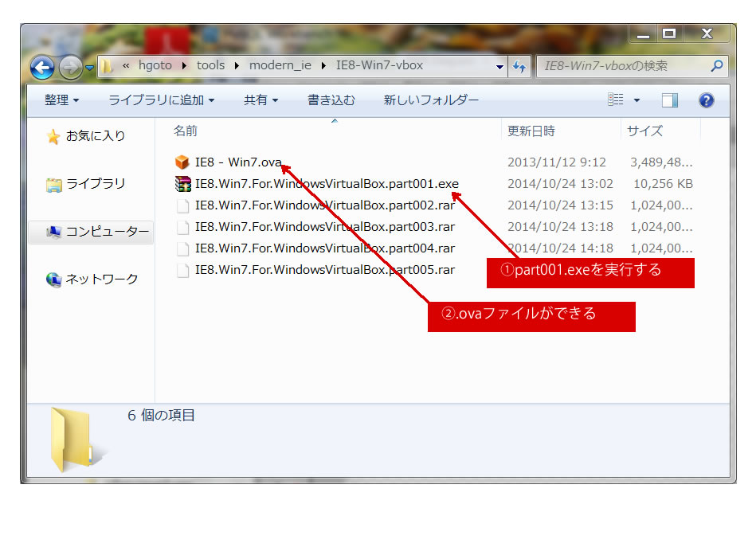Screen dimensions: 756x555
Task: Sort by the サイズ column header
Action: tap(644, 131)
